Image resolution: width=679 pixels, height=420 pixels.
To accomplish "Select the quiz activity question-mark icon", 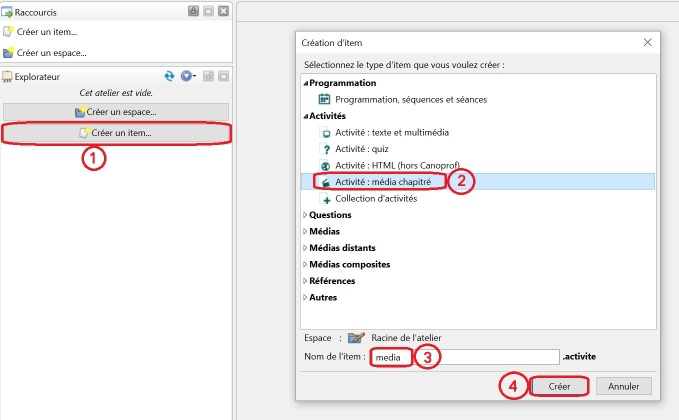I will click(324, 148).
